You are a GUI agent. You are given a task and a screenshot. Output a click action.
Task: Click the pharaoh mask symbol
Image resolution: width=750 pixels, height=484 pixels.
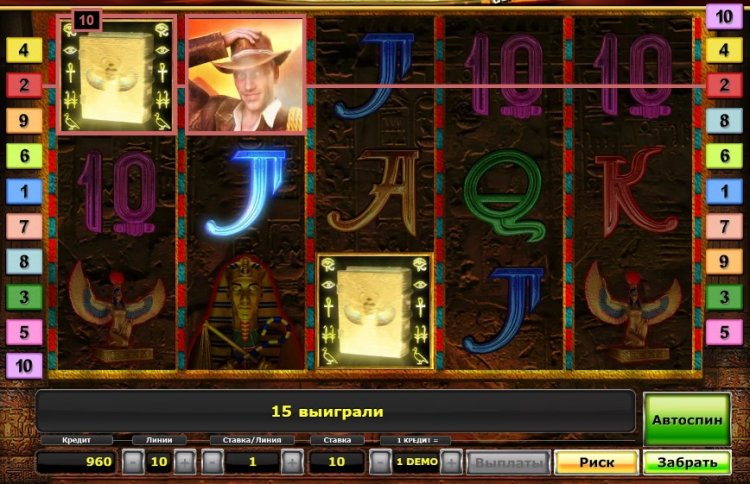[245, 313]
